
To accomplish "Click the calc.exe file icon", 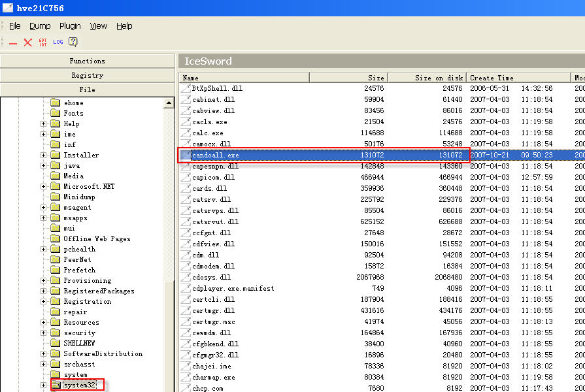I will point(186,133).
